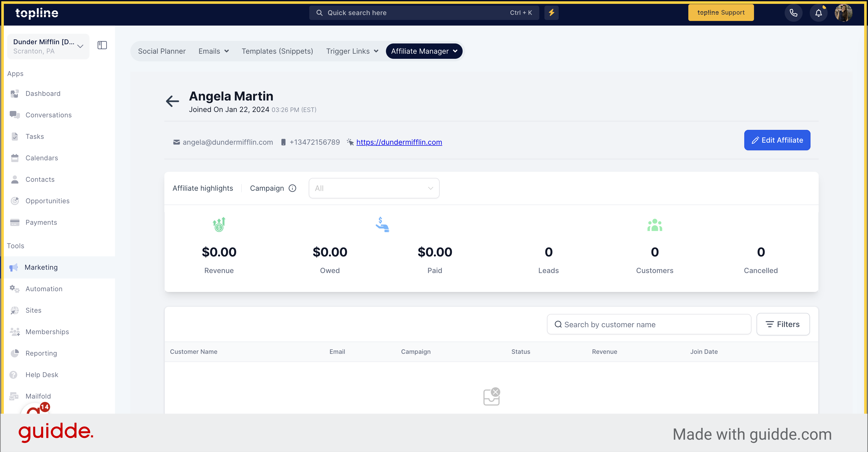Click the Search by customer name field
The image size is (868, 452).
(649, 324)
